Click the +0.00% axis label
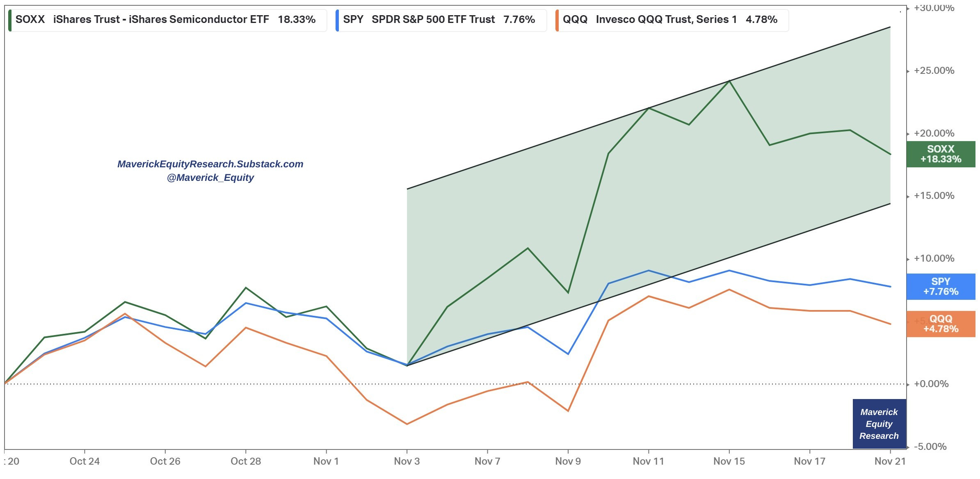This screenshot has width=980, height=479. [931, 384]
